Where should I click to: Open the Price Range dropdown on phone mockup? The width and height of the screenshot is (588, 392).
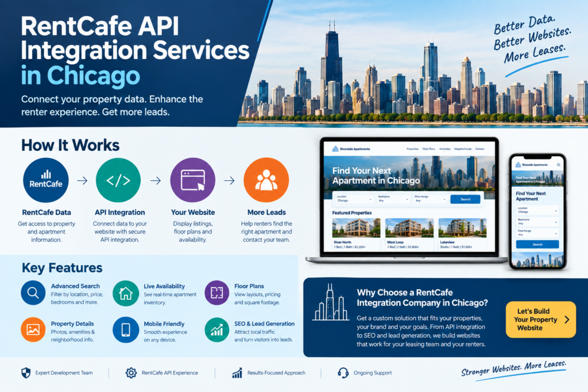(x=537, y=232)
